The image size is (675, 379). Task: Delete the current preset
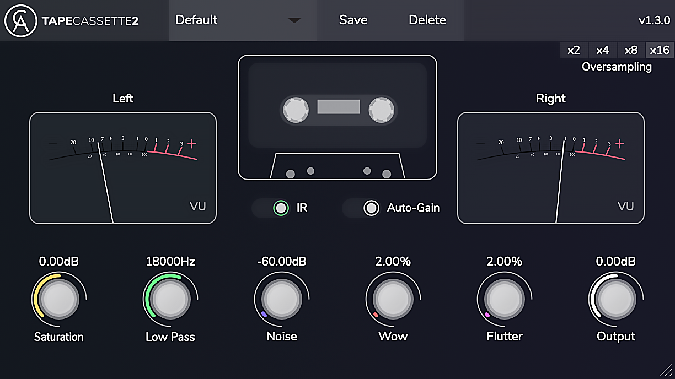coord(427,20)
